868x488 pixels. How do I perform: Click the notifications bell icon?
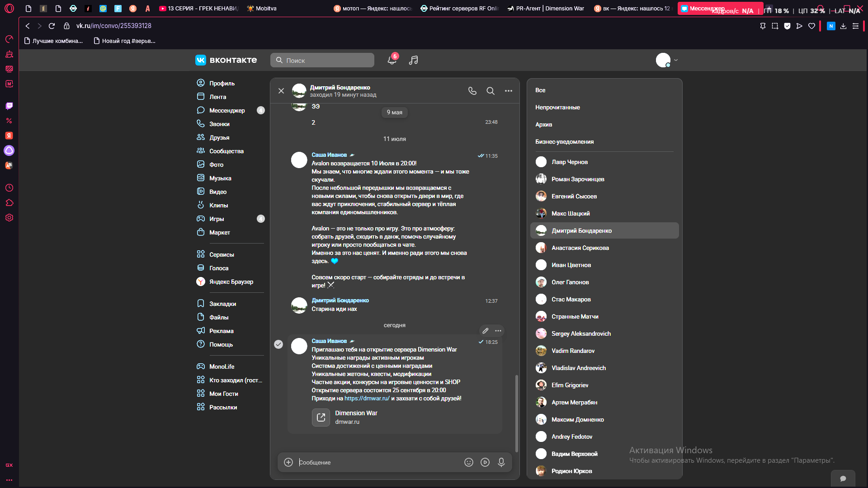(x=392, y=60)
